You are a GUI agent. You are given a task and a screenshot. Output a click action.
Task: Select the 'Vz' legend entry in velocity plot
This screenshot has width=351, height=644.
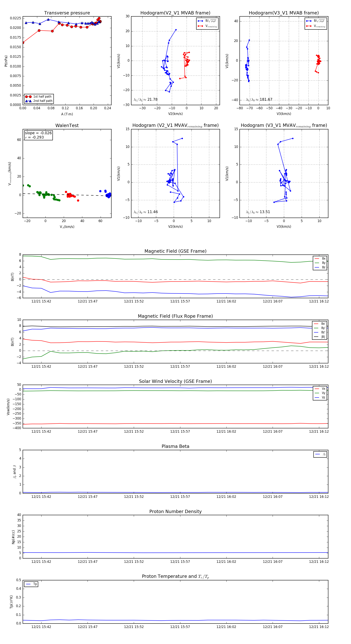[x=320, y=398]
